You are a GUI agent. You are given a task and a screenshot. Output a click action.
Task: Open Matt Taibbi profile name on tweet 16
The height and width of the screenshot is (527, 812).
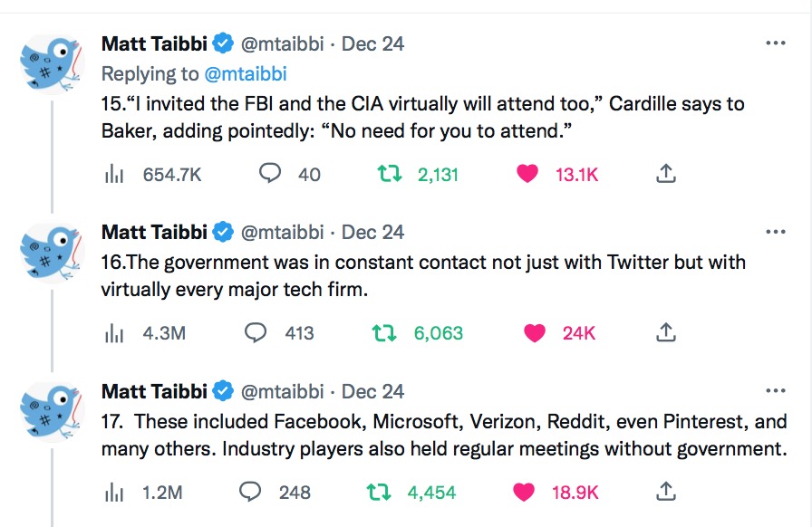(x=154, y=232)
